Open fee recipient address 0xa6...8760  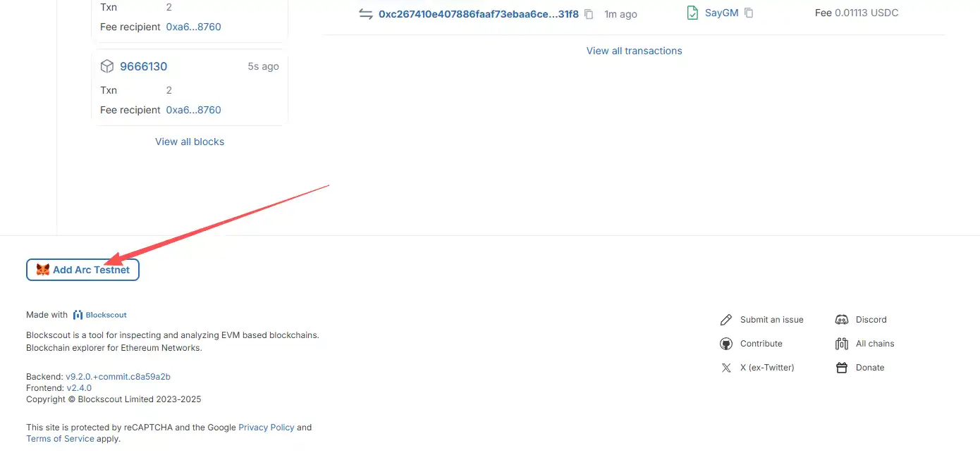193,109
